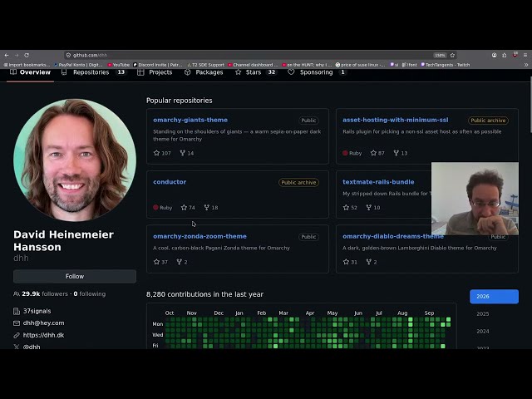The width and height of the screenshot is (532, 399).
Task: Click the Ruby language dot of conductor
Action: click(x=155, y=207)
